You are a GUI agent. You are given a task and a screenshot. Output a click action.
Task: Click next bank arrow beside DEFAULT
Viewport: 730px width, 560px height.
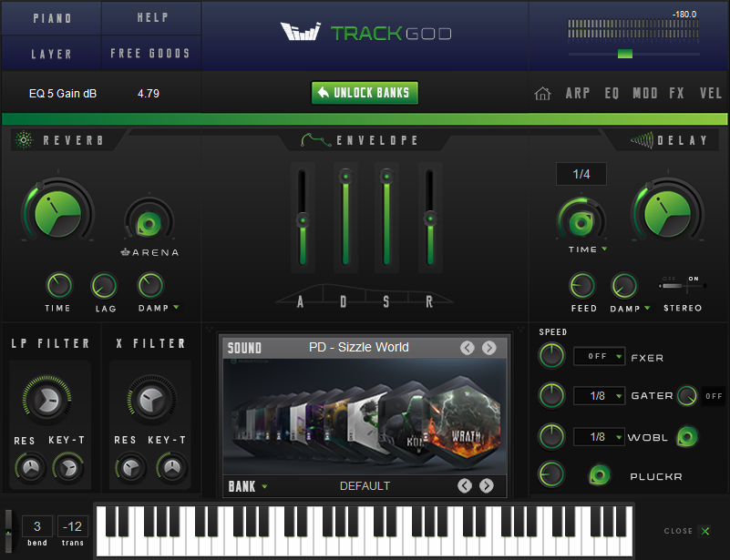487,485
